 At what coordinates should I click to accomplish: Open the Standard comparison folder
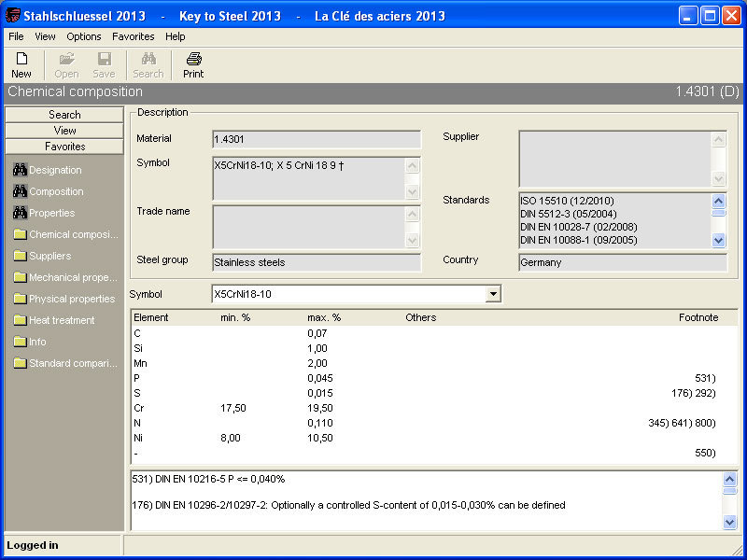[65, 363]
